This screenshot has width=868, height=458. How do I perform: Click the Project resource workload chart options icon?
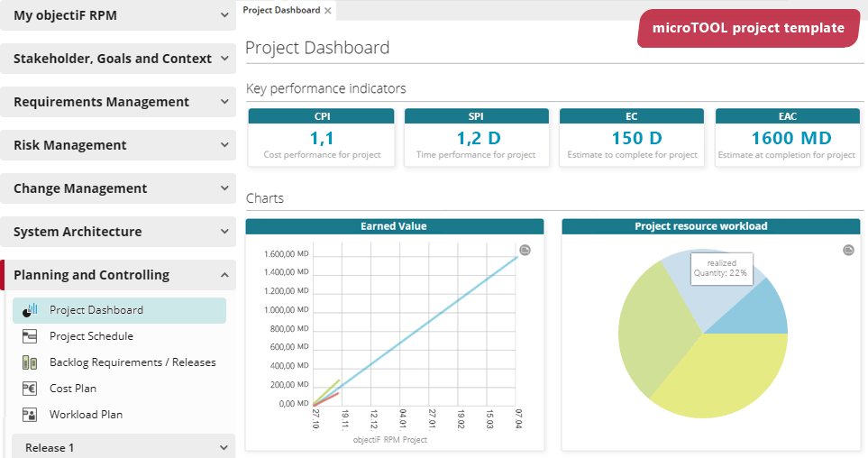point(848,250)
